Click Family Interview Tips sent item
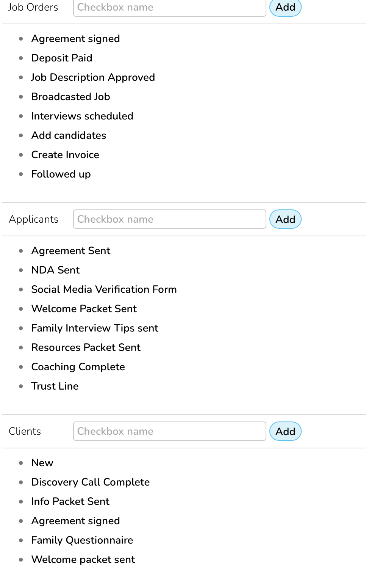The image size is (366, 588). click(x=95, y=328)
